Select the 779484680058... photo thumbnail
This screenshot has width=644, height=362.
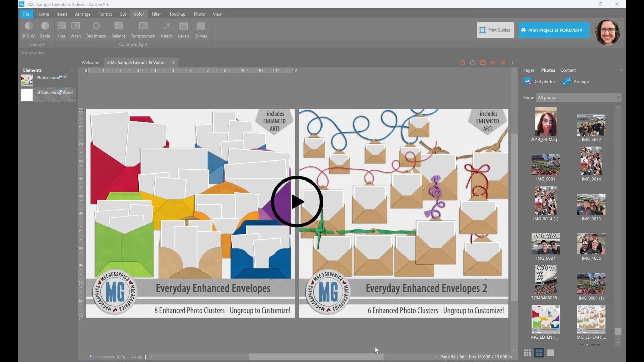[x=546, y=280]
